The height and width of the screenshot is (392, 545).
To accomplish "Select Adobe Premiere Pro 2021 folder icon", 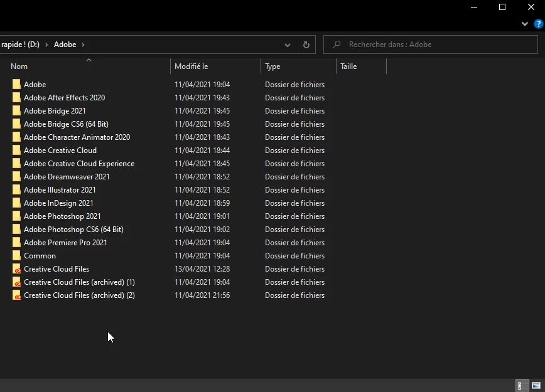I will [x=16, y=243].
